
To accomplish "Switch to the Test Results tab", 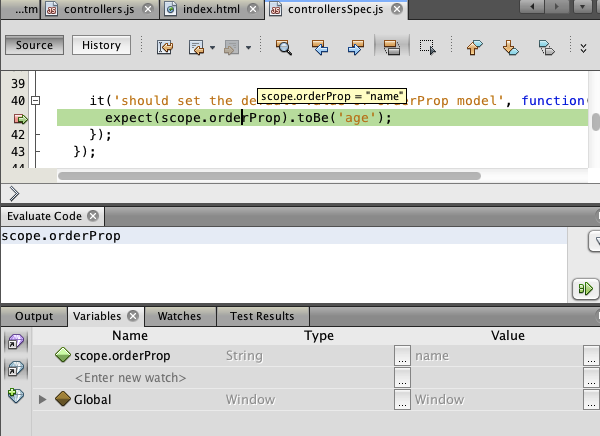I will pos(262,316).
